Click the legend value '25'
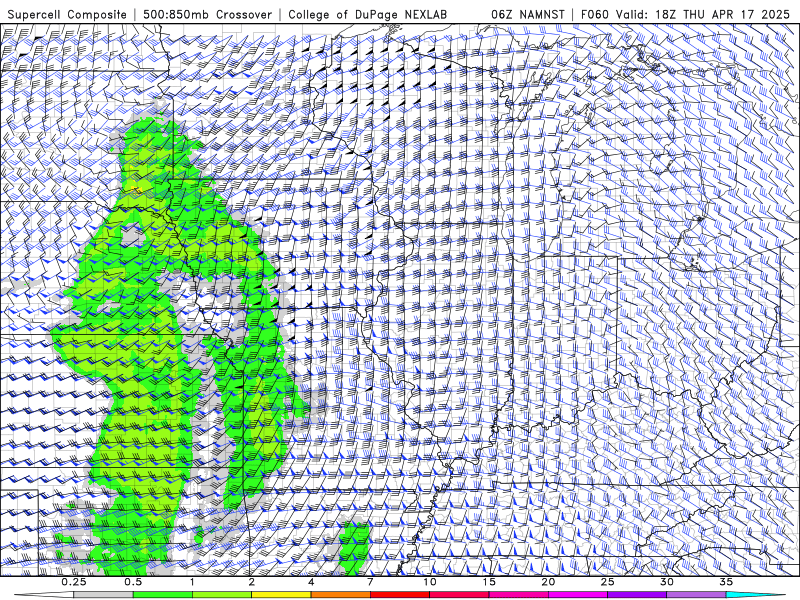Screen dimensions: 800x600 607,582
